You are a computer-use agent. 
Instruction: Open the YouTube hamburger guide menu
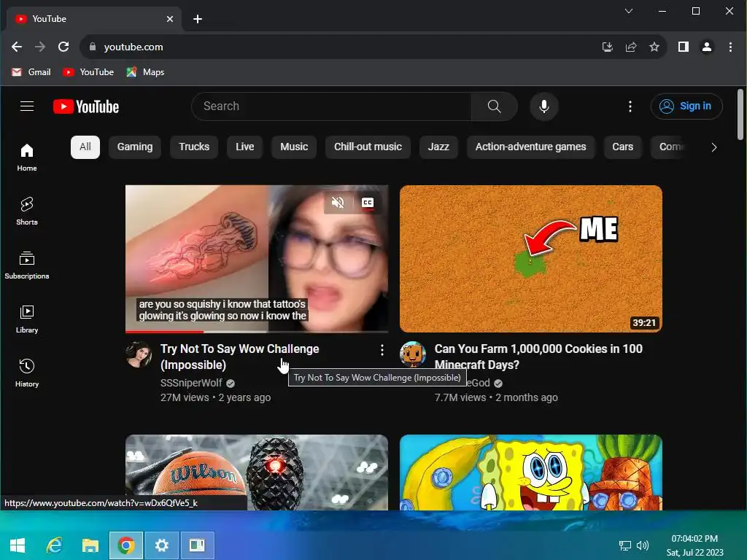[x=27, y=106]
